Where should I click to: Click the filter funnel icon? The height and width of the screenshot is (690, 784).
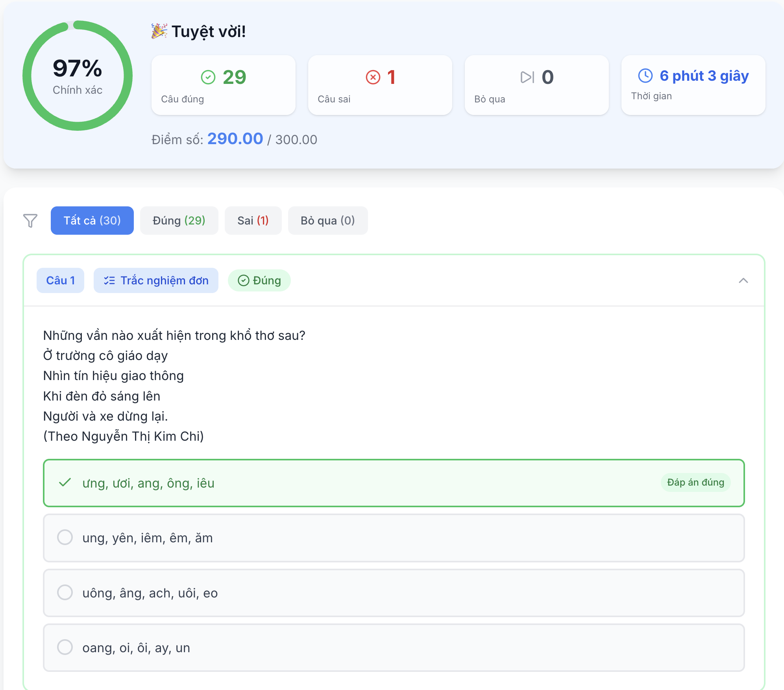[30, 221]
